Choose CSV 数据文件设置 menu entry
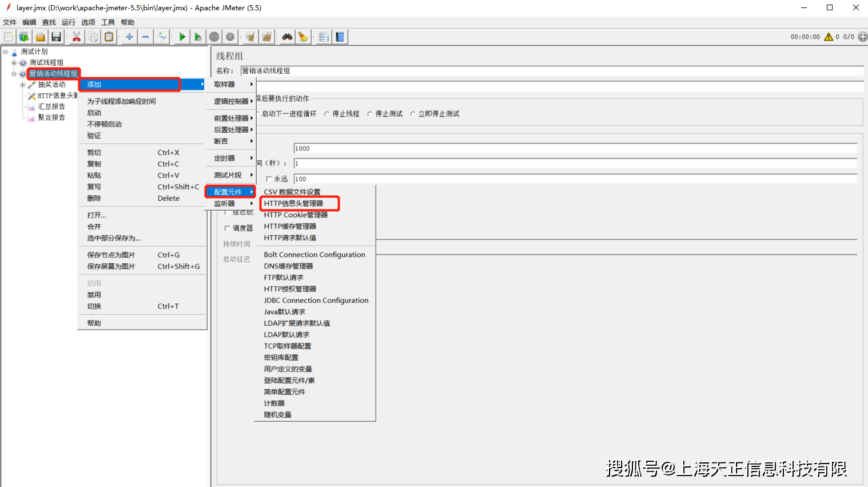The height and width of the screenshot is (487, 868). [292, 192]
